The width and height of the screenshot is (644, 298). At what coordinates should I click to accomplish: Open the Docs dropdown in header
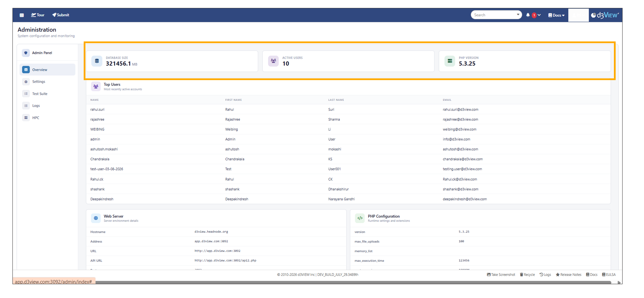click(x=556, y=15)
